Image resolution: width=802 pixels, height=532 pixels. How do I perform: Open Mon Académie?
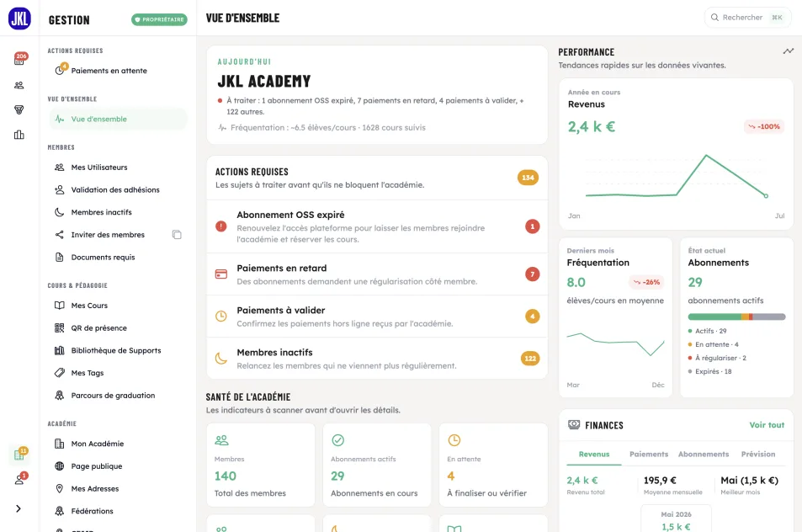[118, 444]
